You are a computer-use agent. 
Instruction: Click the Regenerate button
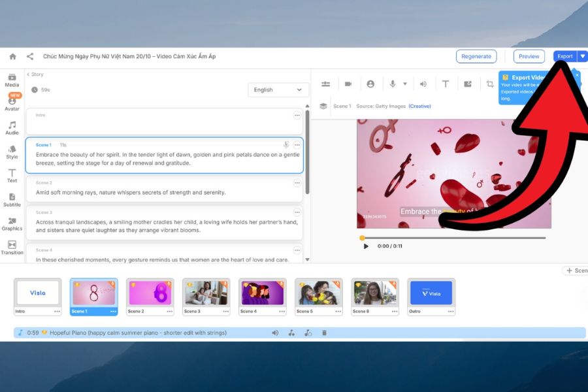476,57
